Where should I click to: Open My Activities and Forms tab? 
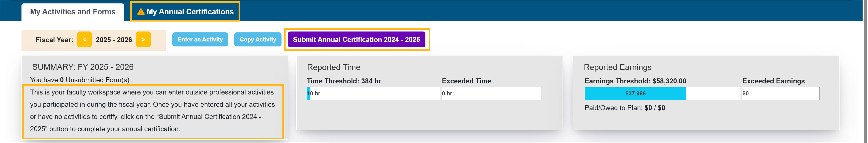coord(73,12)
